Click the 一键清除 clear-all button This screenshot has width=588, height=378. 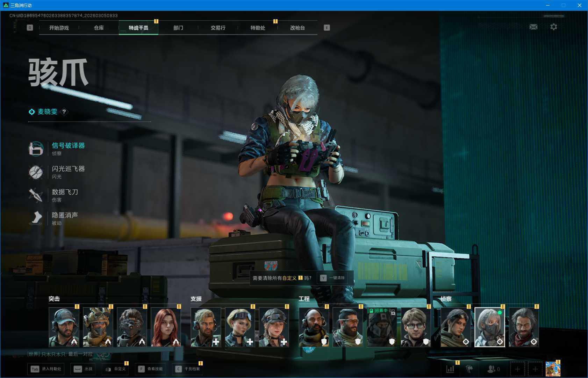pyautogui.click(x=333, y=278)
